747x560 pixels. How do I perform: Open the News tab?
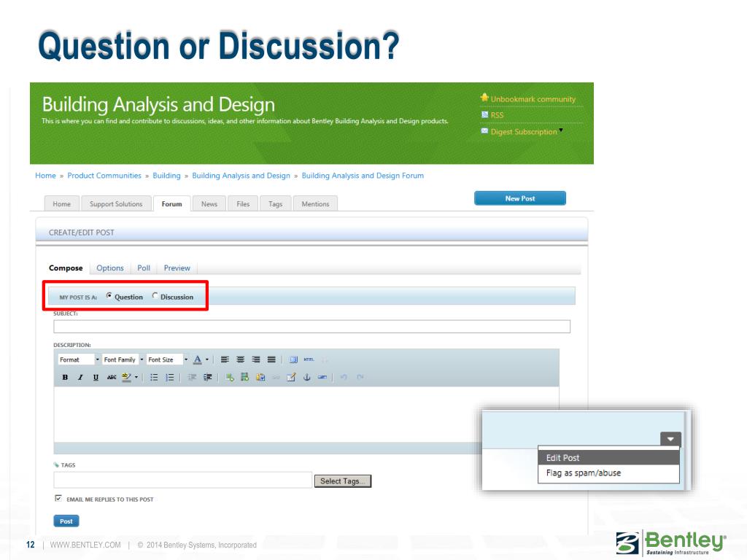click(x=209, y=203)
